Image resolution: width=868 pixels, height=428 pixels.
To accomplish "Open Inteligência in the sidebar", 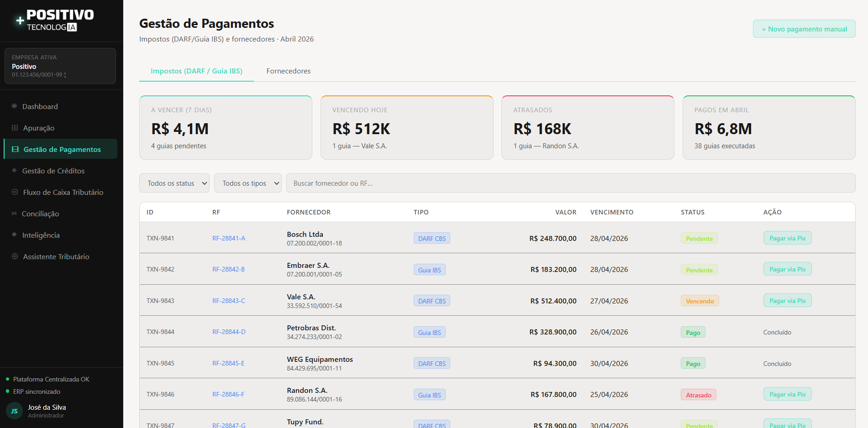I will (60, 235).
